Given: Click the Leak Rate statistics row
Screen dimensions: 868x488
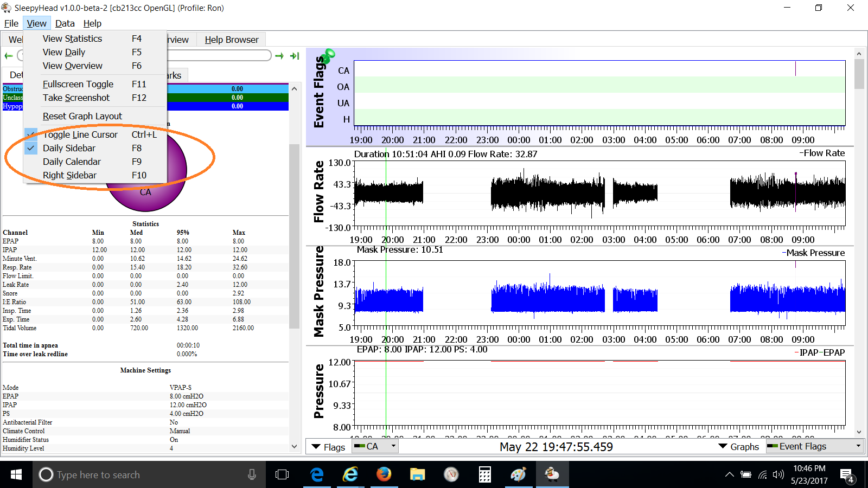Looking at the screenshot, I should tap(145, 285).
